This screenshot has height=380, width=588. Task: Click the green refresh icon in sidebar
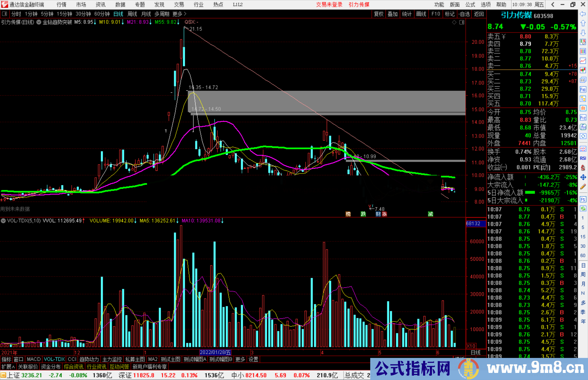tap(583, 209)
